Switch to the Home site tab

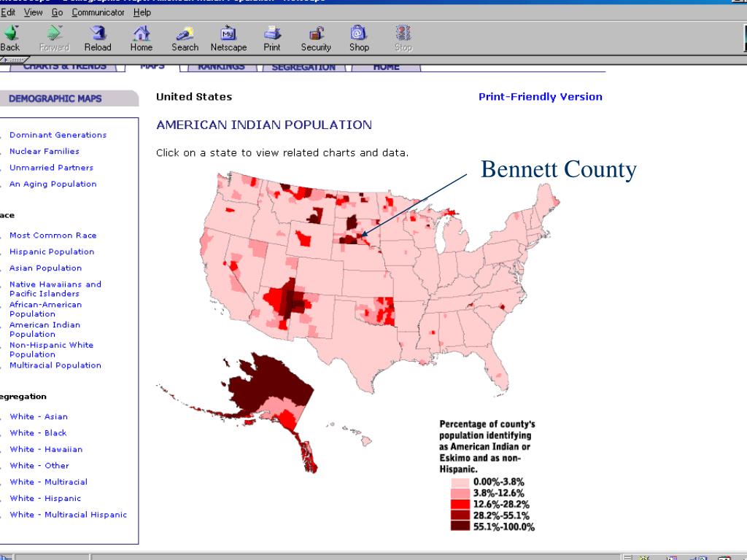point(386,66)
